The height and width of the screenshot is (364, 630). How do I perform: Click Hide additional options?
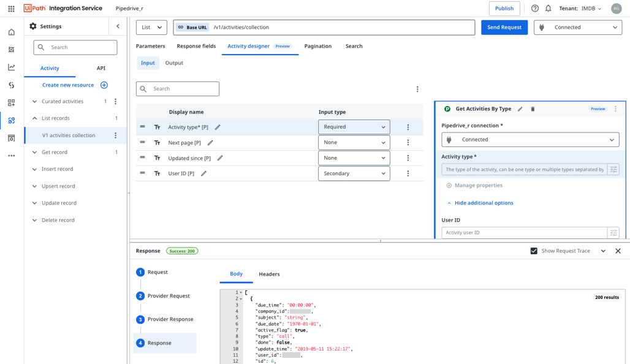coord(484,203)
